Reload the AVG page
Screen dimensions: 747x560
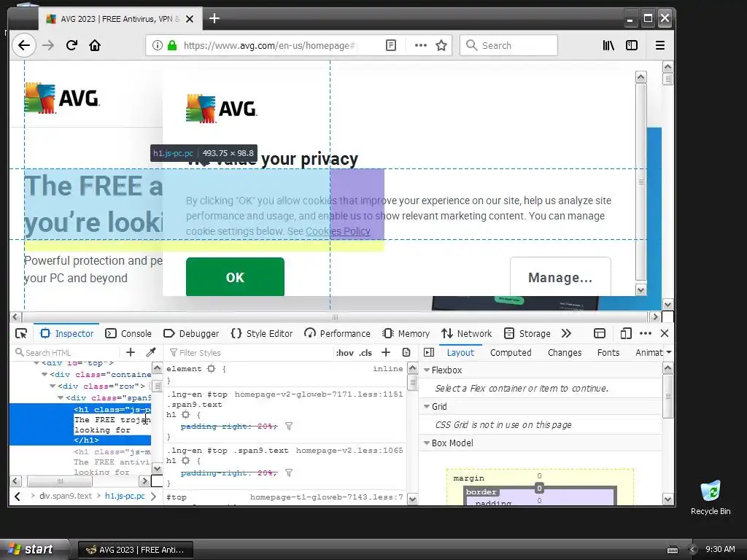click(x=71, y=45)
